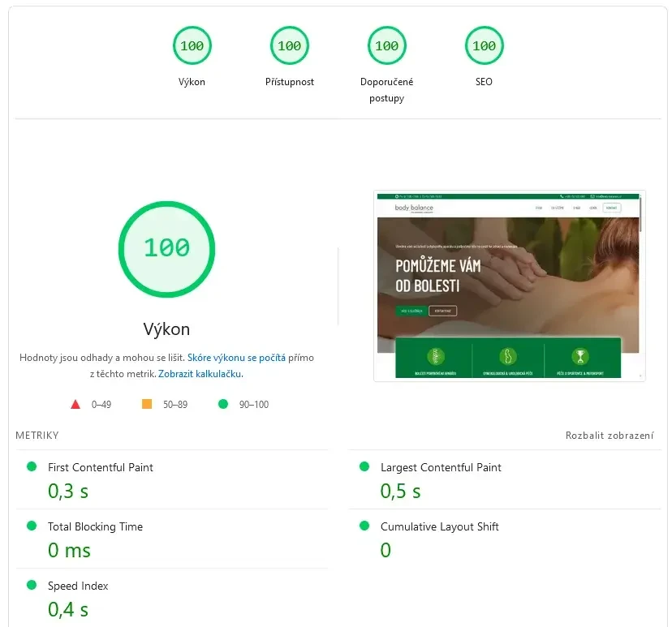
Task: Click the green circle 90–100 legend icon
Action: [223, 404]
